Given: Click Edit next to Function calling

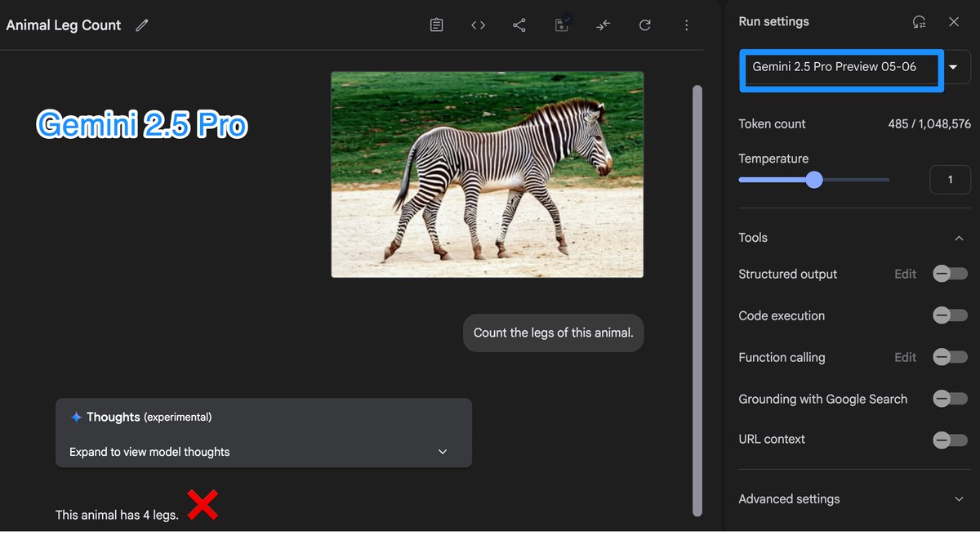Looking at the screenshot, I should tap(905, 357).
